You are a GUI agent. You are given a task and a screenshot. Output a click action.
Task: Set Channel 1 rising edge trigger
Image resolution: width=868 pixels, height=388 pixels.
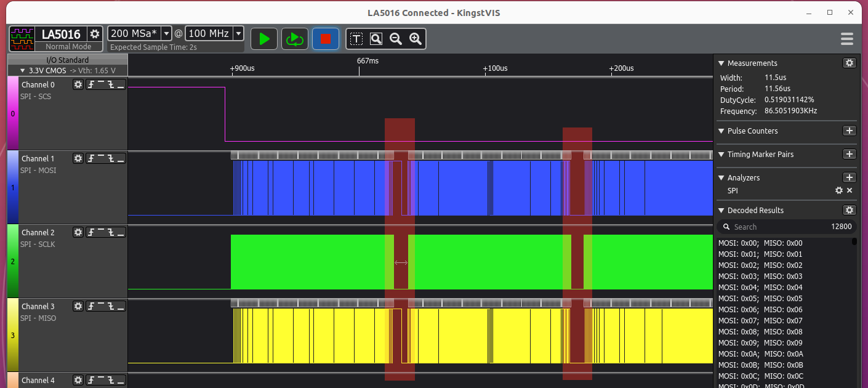[x=90, y=158]
